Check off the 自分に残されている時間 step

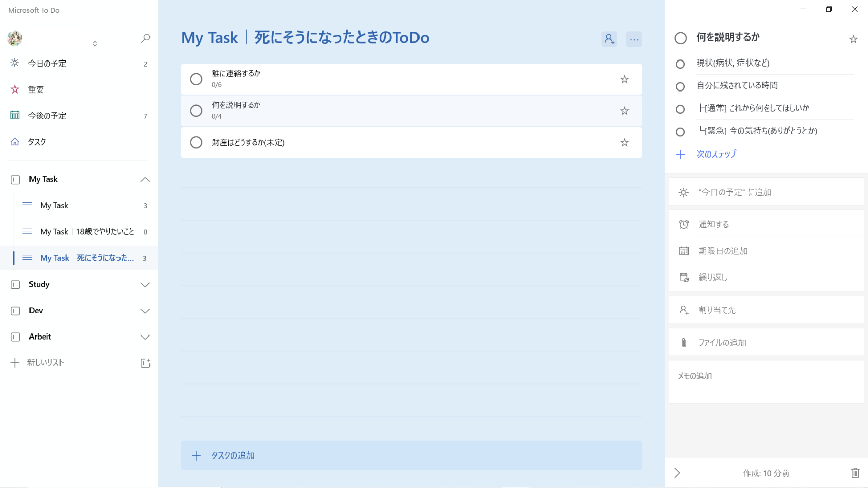(x=680, y=87)
